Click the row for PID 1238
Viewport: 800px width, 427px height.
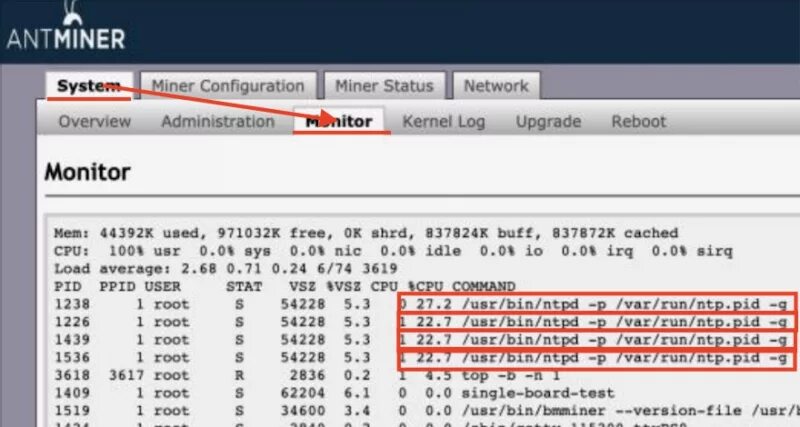tap(421, 305)
